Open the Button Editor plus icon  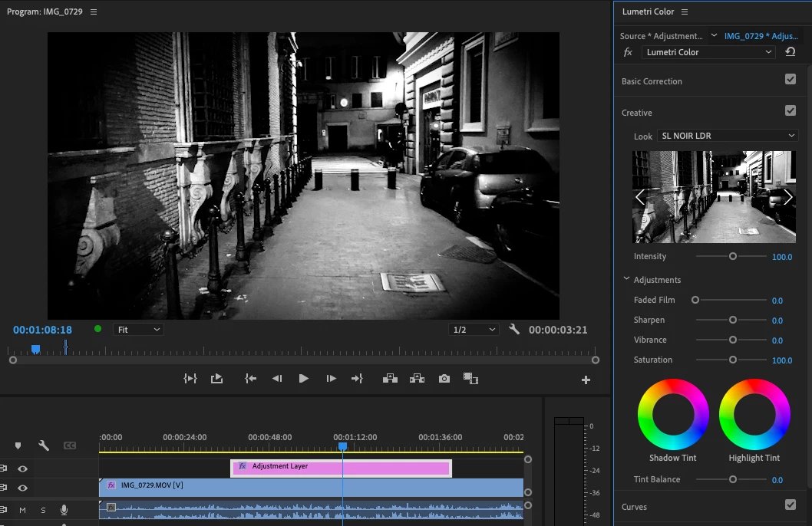pyautogui.click(x=586, y=380)
